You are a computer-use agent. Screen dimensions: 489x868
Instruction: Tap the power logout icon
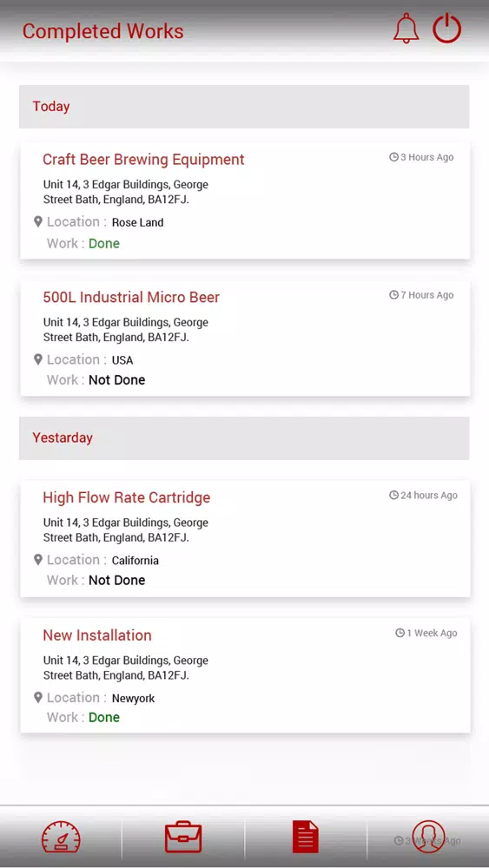click(447, 29)
